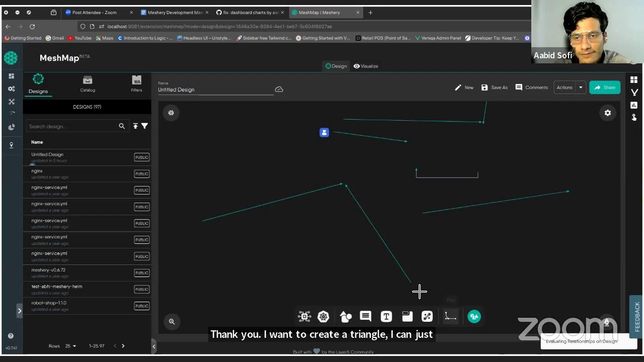
Task: Click the cloud save status icon
Action: [279, 89]
